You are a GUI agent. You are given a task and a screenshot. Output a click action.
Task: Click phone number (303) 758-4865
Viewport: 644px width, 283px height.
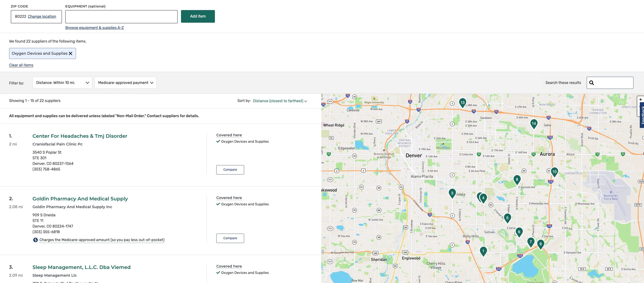pyautogui.click(x=46, y=169)
